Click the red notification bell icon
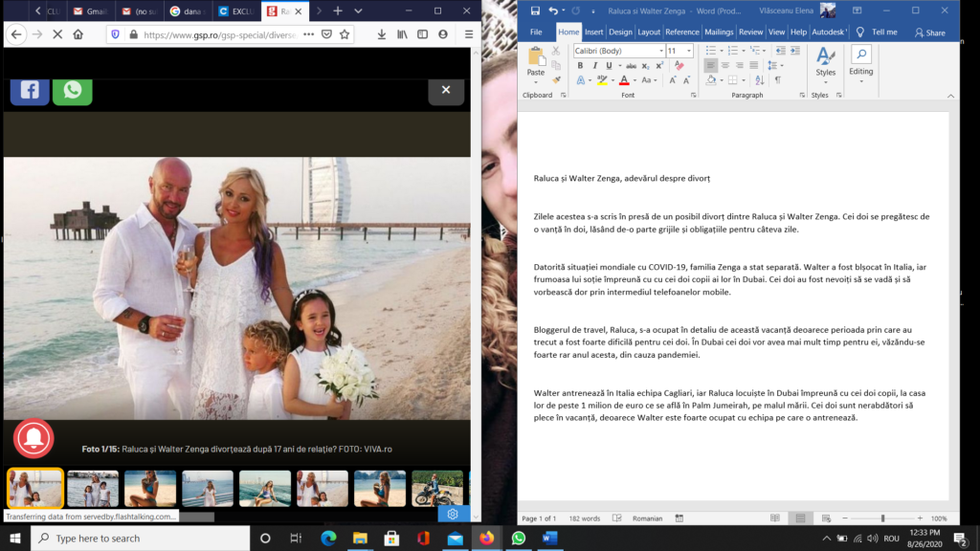The height and width of the screenshot is (551, 980). (x=33, y=438)
